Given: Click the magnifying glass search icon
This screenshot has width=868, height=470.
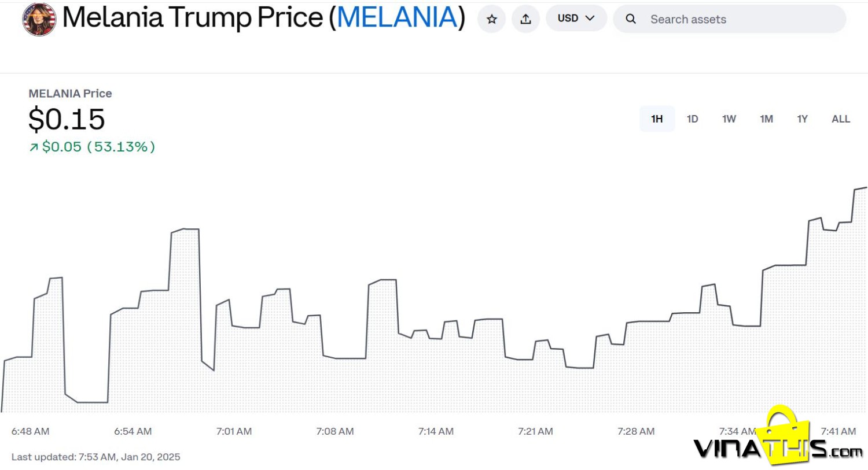Looking at the screenshot, I should point(631,19).
